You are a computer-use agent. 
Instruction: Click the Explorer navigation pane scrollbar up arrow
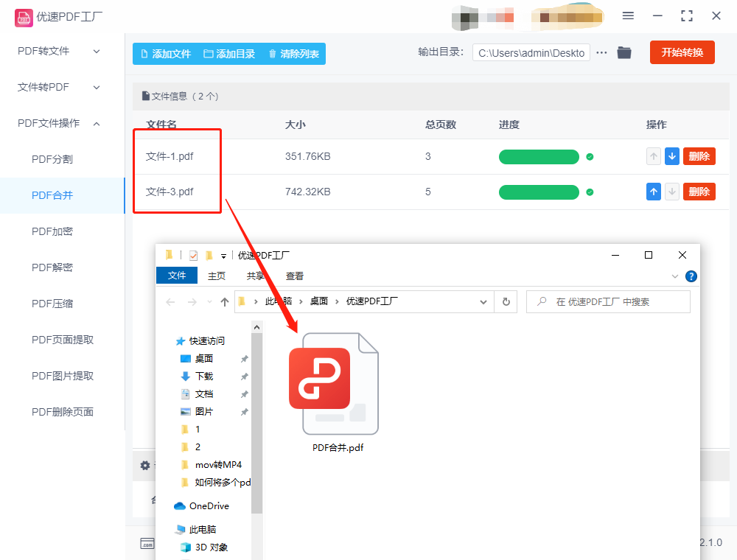256,327
